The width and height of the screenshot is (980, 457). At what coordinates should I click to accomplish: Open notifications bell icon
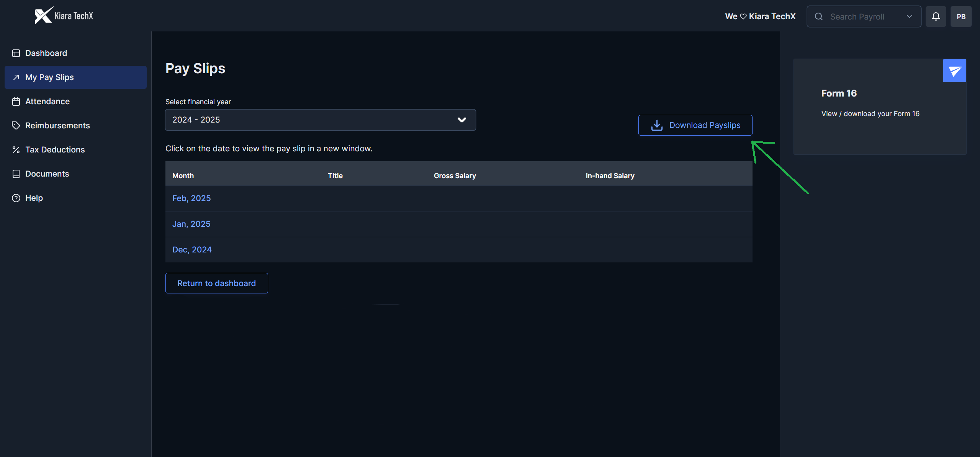(936, 16)
